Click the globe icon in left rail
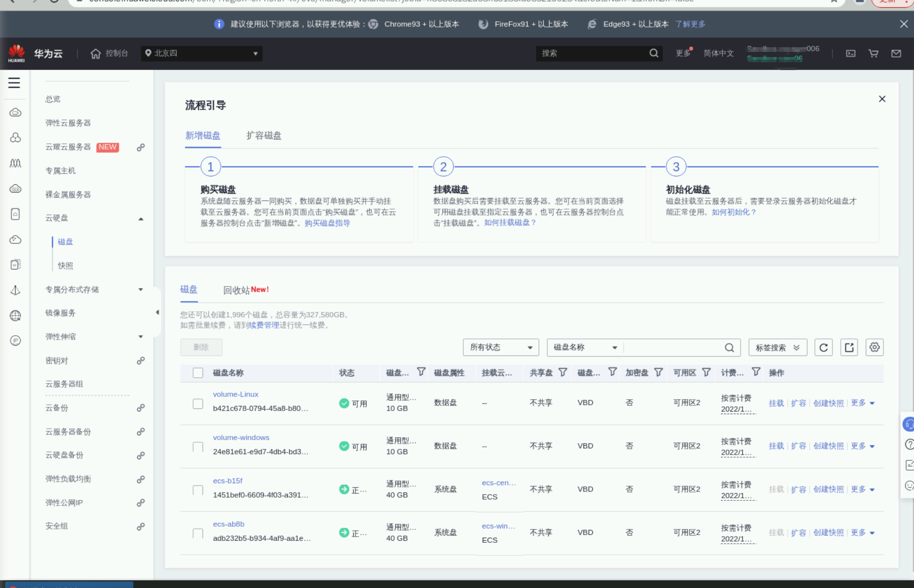The image size is (914, 588). click(x=16, y=316)
